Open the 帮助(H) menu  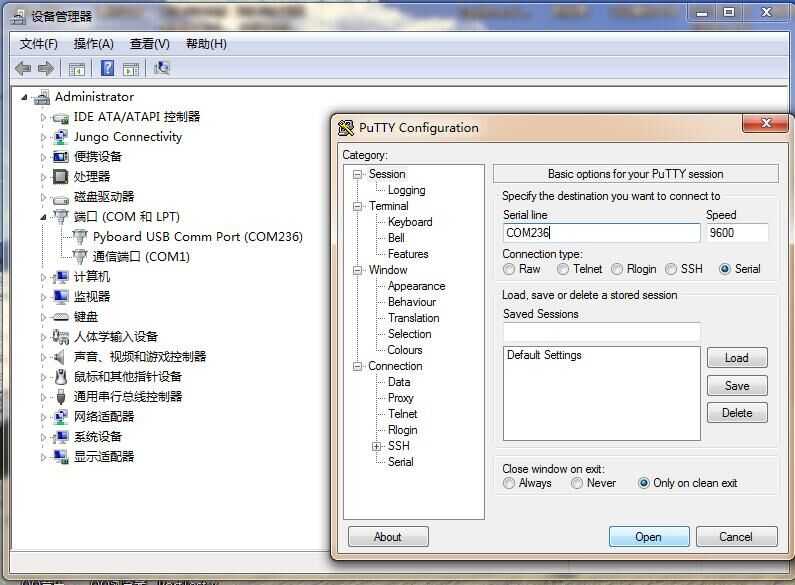(x=206, y=44)
